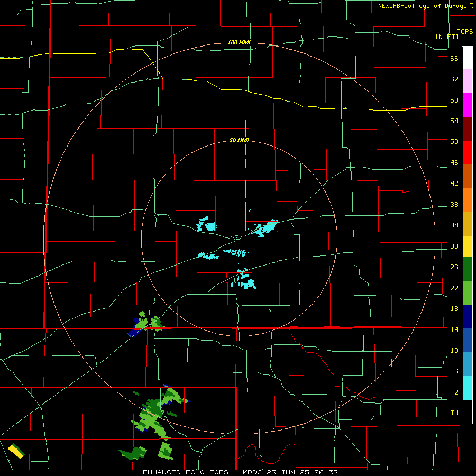Click the 10 value on the legend
This screenshot has height=476, width=476.
[x=454, y=350]
